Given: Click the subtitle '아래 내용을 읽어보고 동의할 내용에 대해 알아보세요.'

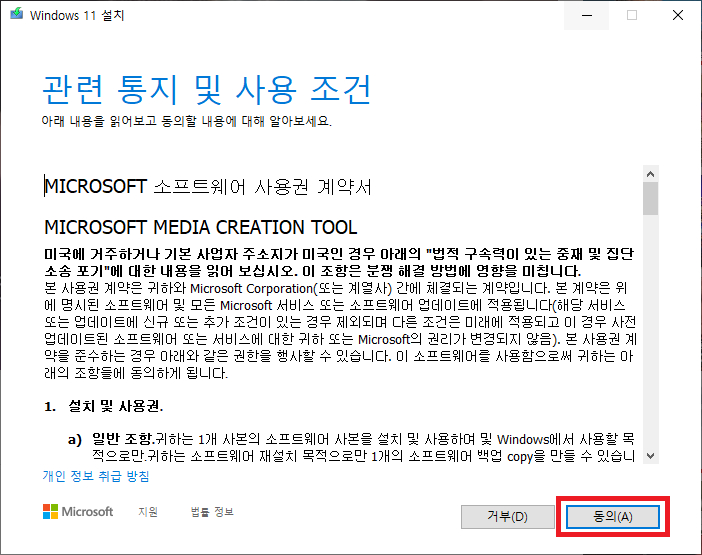Looking at the screenshot, I should coord(187,121).
